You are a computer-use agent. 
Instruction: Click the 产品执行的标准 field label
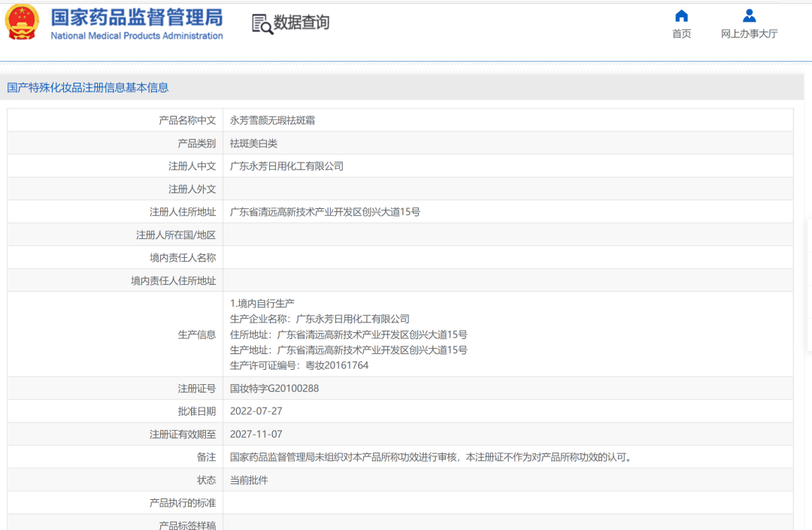[x=183, y=503]
